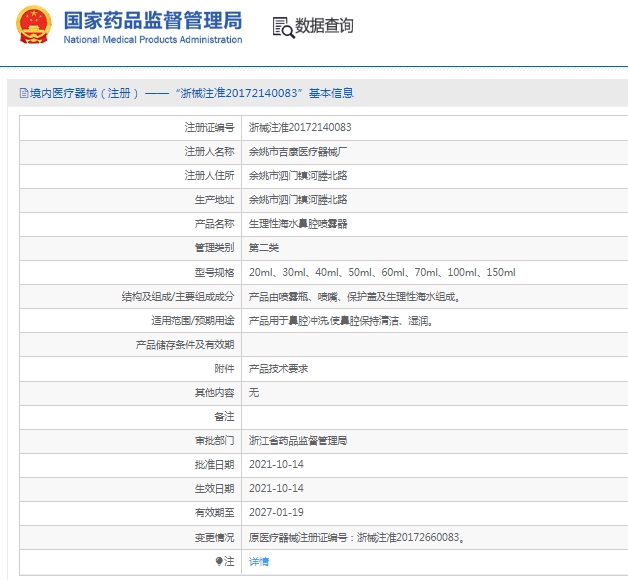Click the 产品储存条件及有效期 label
This screenshot has width=628, height=580.
[185, 344]
